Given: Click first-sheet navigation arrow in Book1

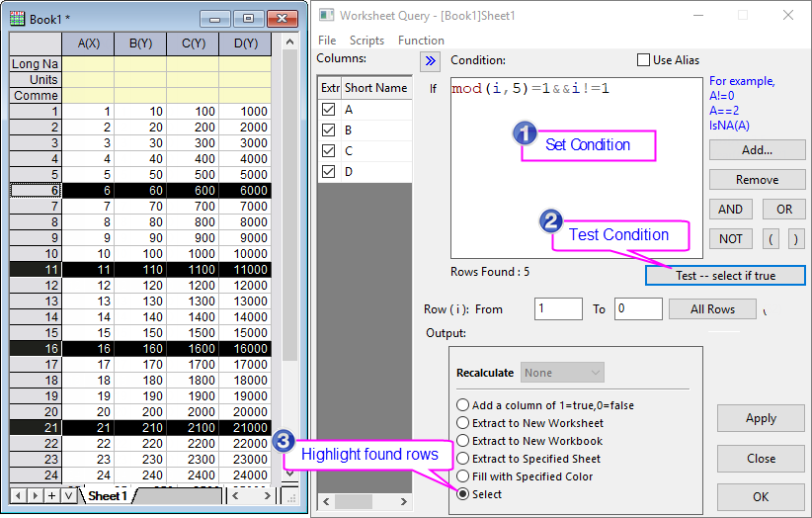Looking at the screenshot, I should point(18,495).
